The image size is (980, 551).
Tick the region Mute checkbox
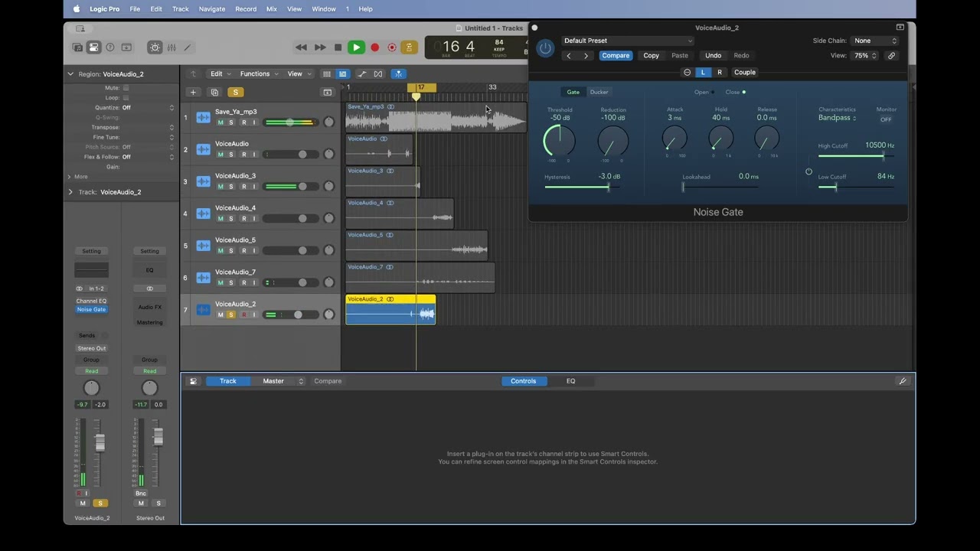coord(126,88)
